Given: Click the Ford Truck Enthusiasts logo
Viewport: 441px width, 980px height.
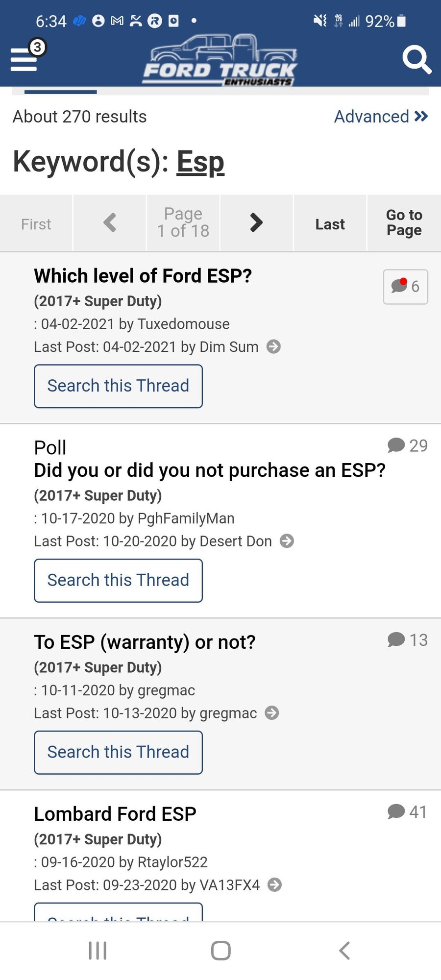Looking at the screenshot, I should coord(220,61).
